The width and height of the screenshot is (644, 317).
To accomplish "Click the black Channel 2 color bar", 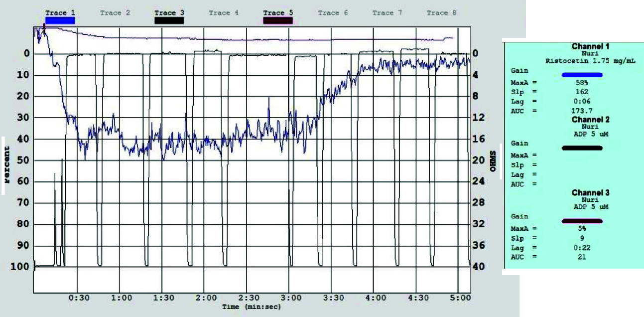I will pos(582,148).
